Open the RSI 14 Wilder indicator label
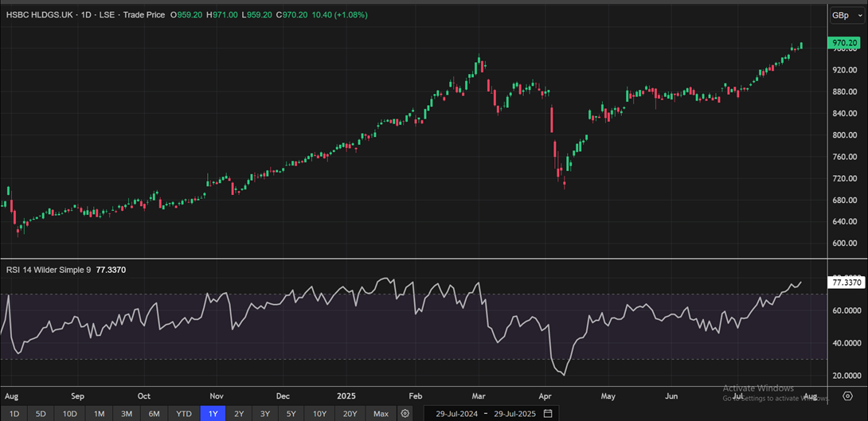868x421 pixels. [x=49, y=270]
